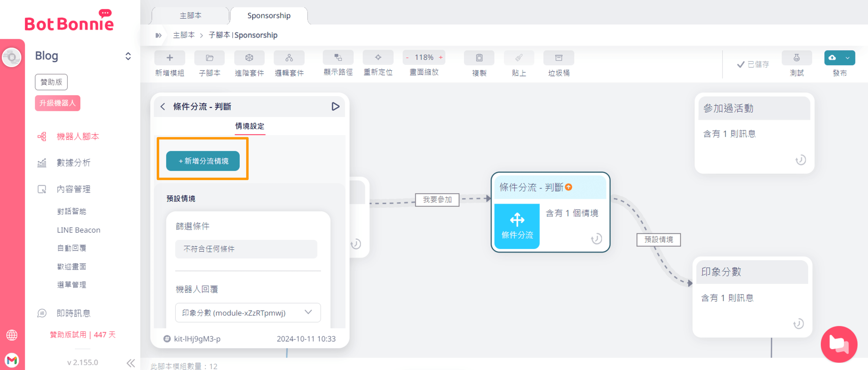Open the language globe icon in the sidebar
Viewport: 868px width, 370px height.
click(x=12, y=335)
